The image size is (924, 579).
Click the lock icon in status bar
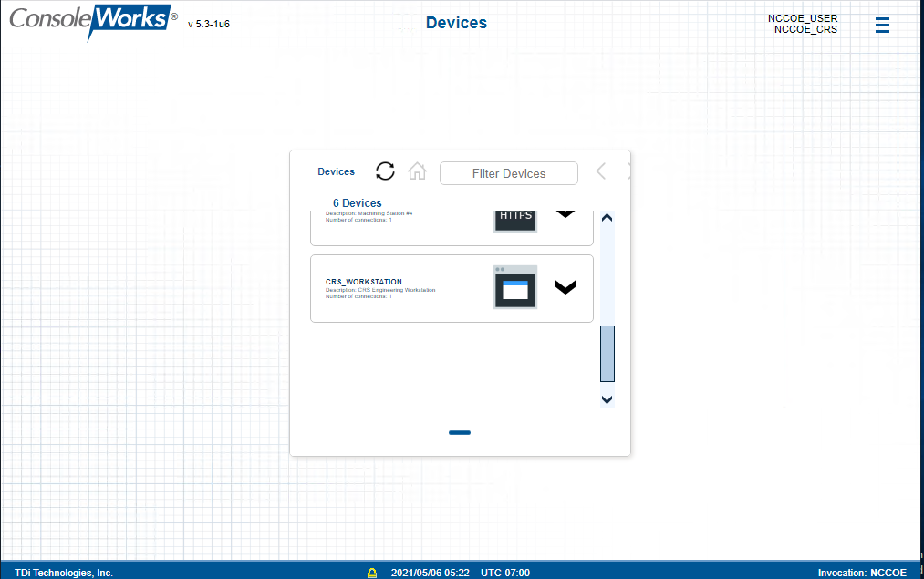click(372, 573)
